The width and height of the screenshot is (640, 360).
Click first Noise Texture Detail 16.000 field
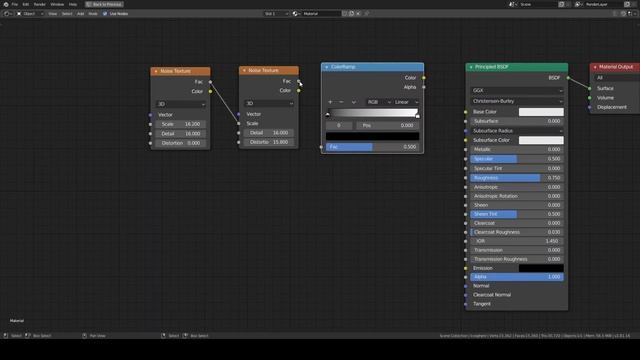click(181, 133)
